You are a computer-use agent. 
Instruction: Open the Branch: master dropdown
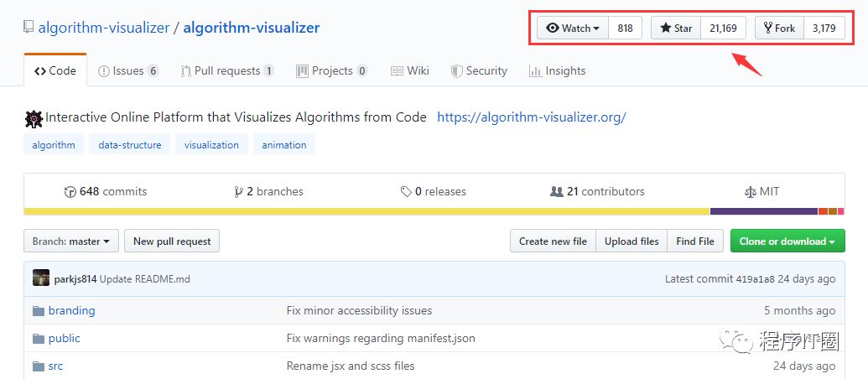click(x=70, y=241)
